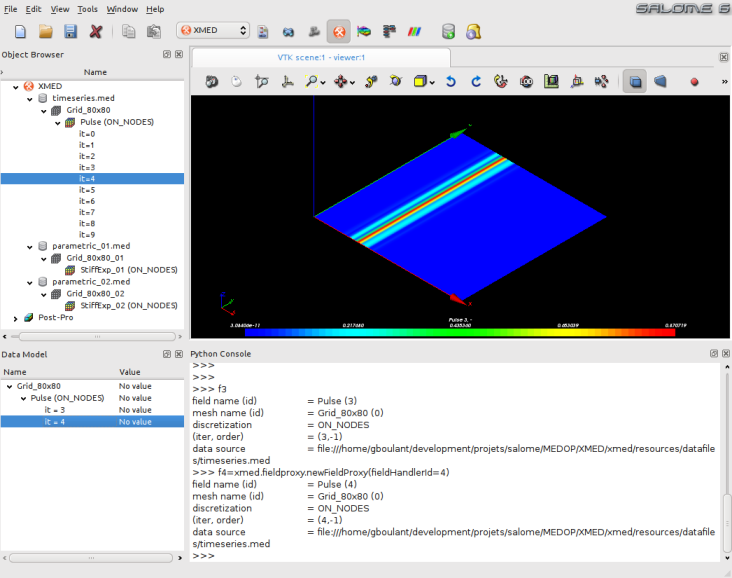This screenshot has width=732, height=578.
Task: Toggle the highlighted XMED module button
Action: tap(338, 31)
